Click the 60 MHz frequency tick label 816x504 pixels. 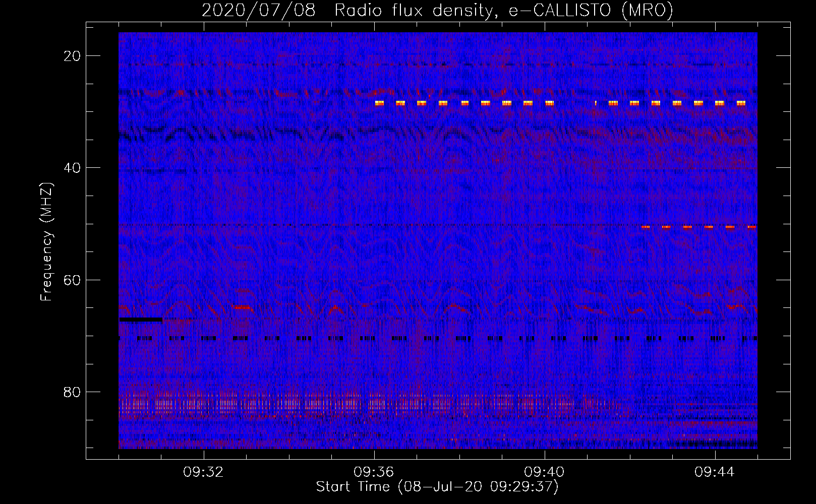[x=72, y=280]
